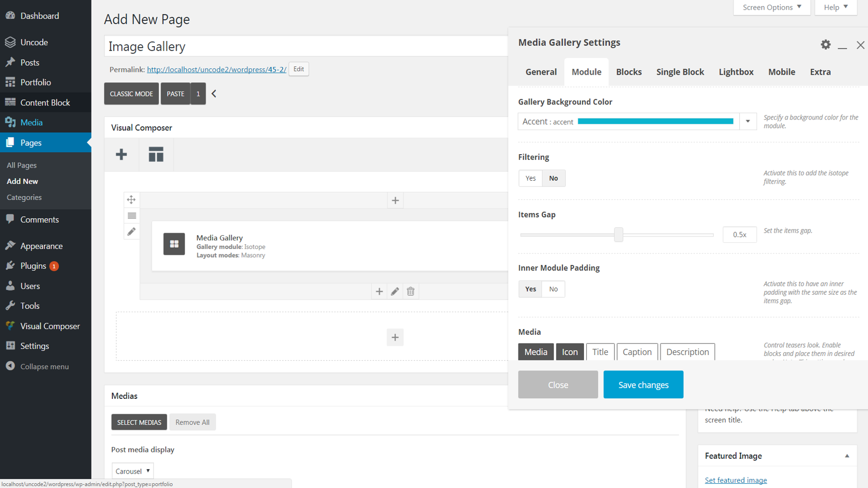
Task: Click the gray Close button
Action: point(558,384)
